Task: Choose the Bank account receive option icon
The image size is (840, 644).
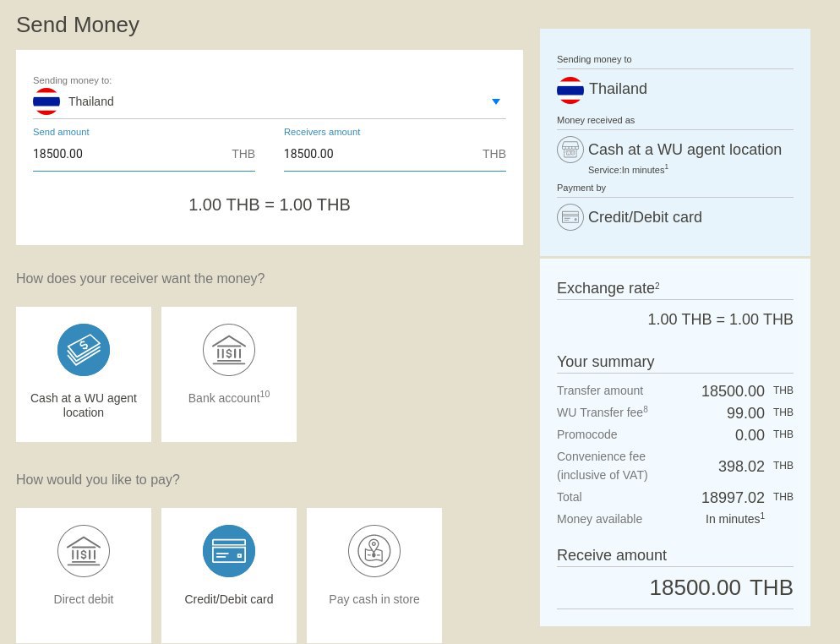Action: click(229, 350)
